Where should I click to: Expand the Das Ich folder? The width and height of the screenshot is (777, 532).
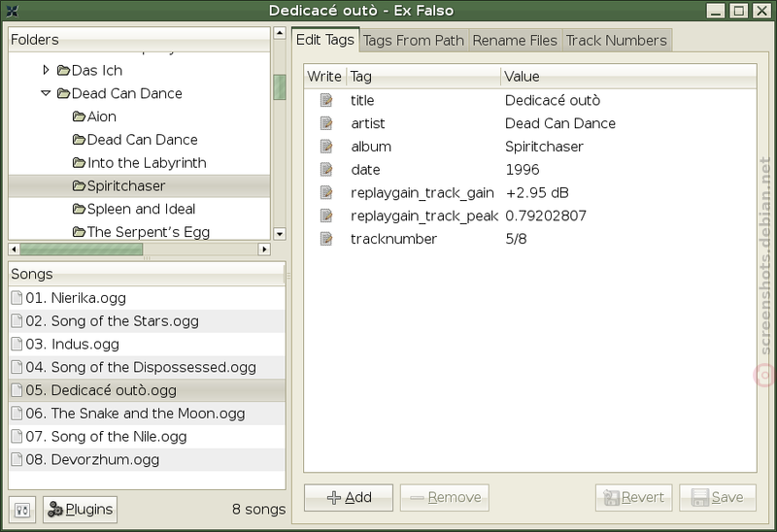coord(46,70)
